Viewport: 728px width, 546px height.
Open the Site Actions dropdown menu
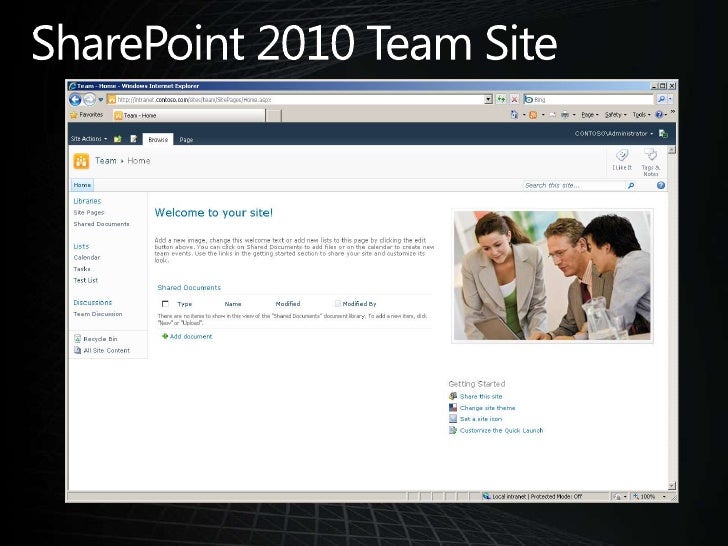pyautogui.click(x=89, y=139)
